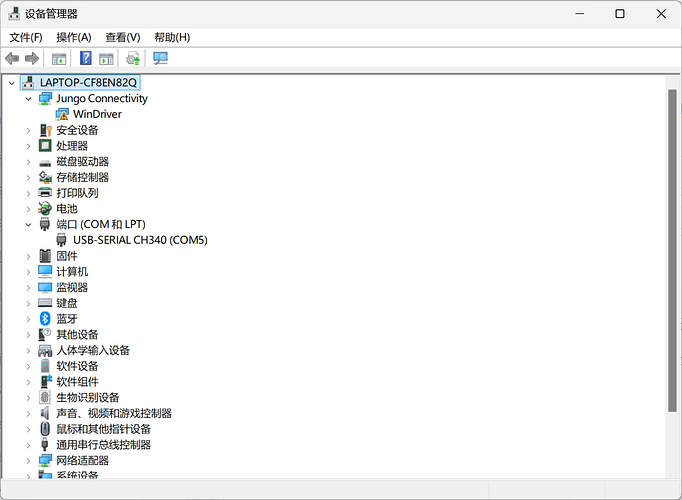This screenshot has width=682, height=500.
Task: Click the show/hide action pane icon
Action: tap(106, 58)
